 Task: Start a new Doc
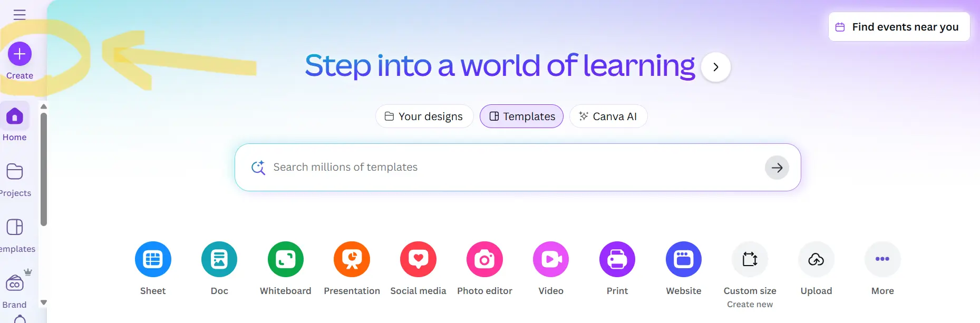point(219,259)
